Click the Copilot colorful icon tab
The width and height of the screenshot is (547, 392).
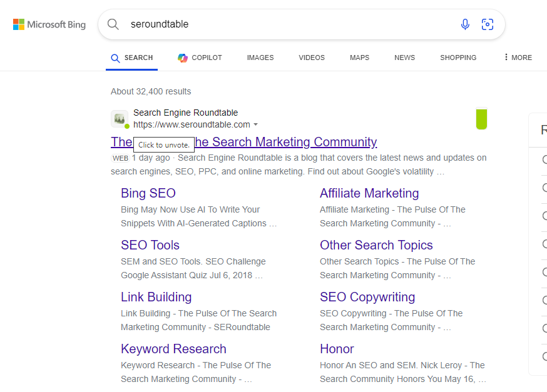pos(183,58)
